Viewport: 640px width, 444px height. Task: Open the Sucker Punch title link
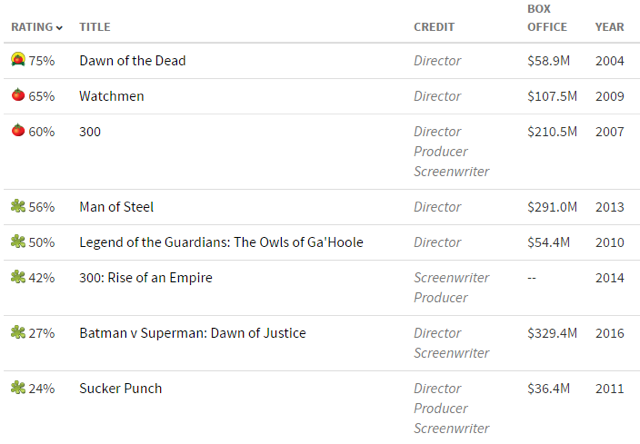[x=120, y=388]
